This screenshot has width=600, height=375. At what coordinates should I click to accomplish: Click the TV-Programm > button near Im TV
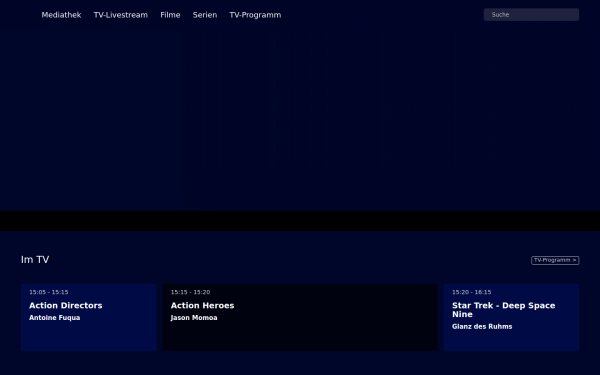555,260
